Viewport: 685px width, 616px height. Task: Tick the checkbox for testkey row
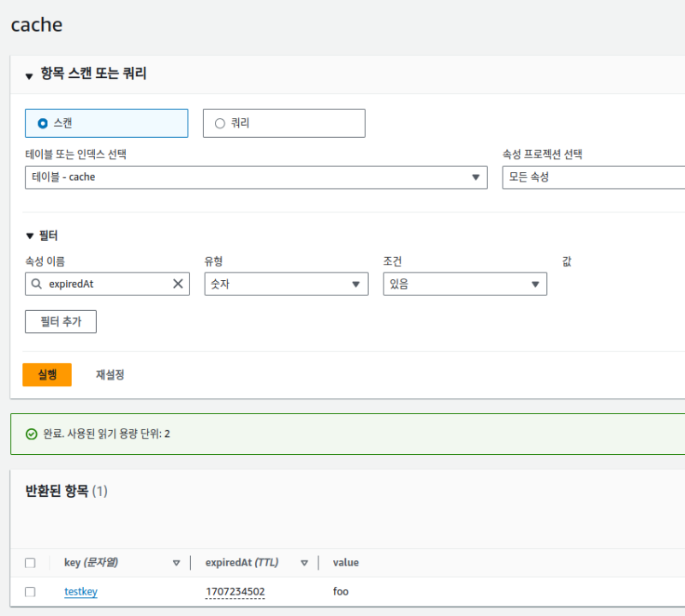[x=30, y=592]
